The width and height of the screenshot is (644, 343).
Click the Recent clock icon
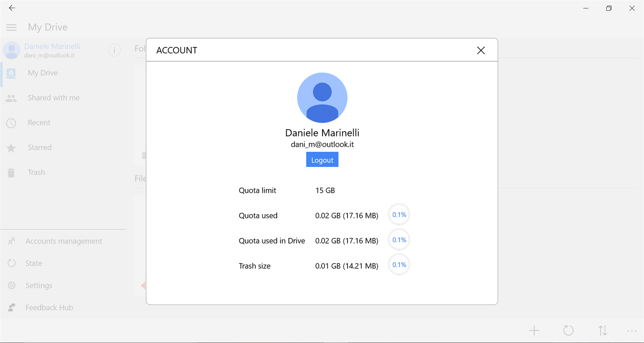coord(11,123)
